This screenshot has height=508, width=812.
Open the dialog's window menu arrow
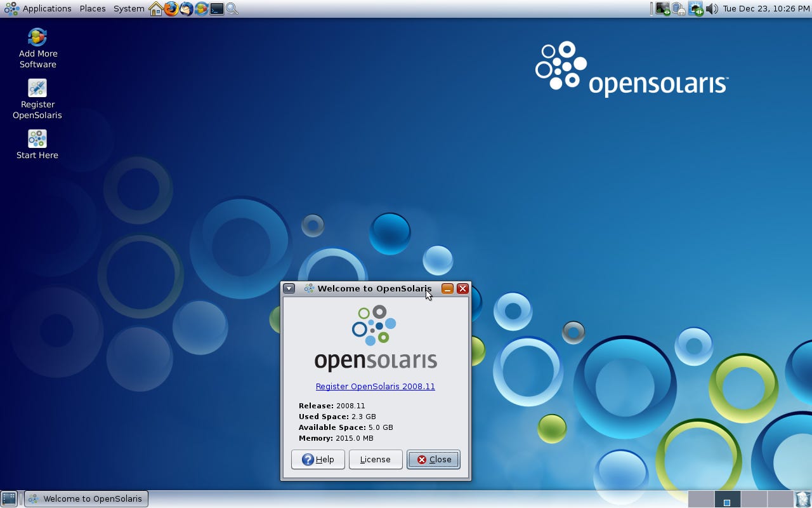click(x=289, y=288)
